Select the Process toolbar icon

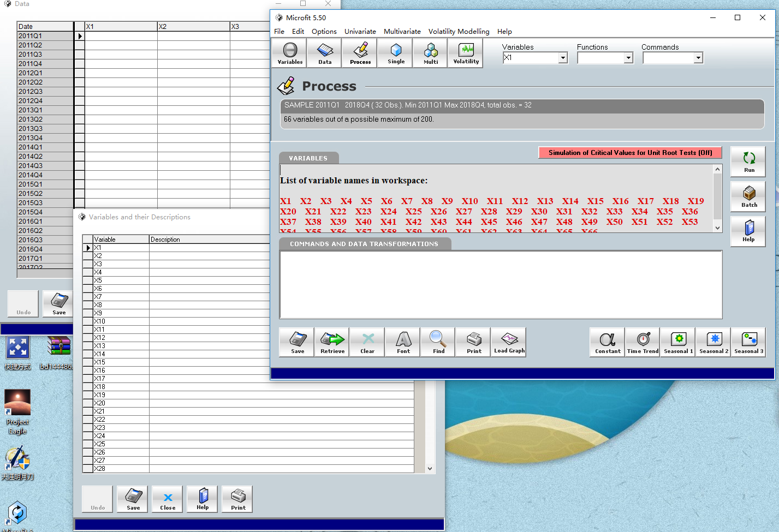tap(360, 53)
